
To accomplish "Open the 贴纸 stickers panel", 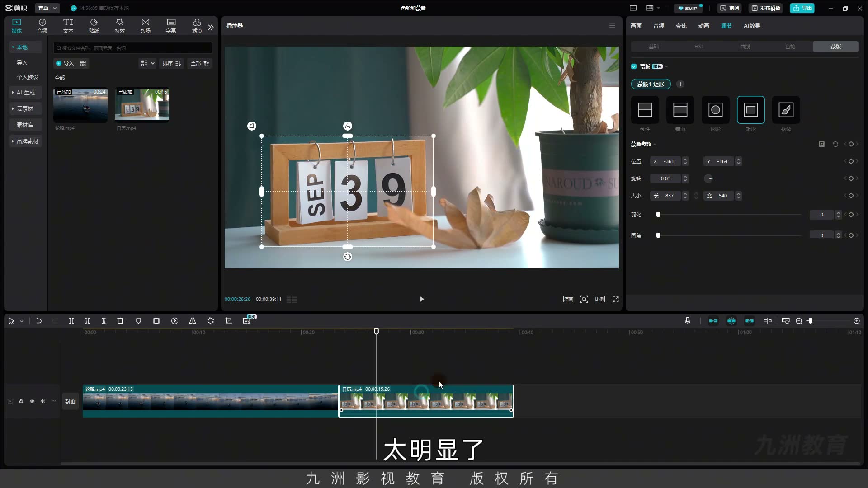I will pyautogui.click(x=94, y=26).
